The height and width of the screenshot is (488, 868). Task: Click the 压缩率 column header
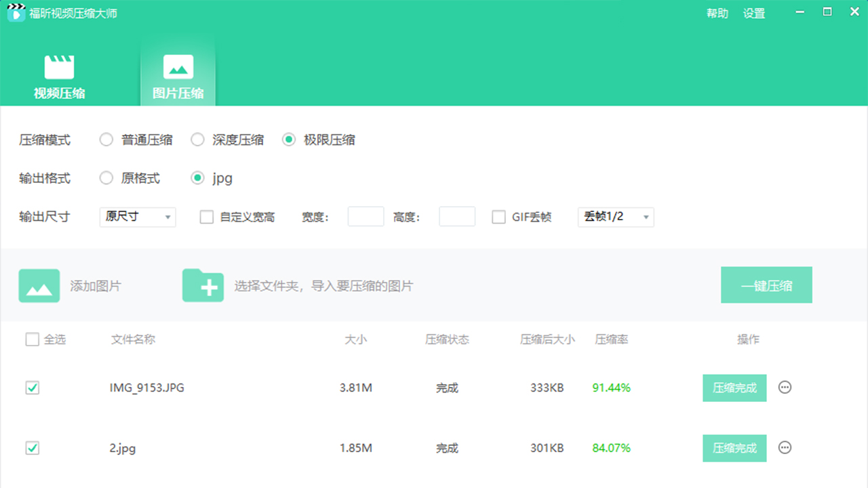[x=612, y=340]
